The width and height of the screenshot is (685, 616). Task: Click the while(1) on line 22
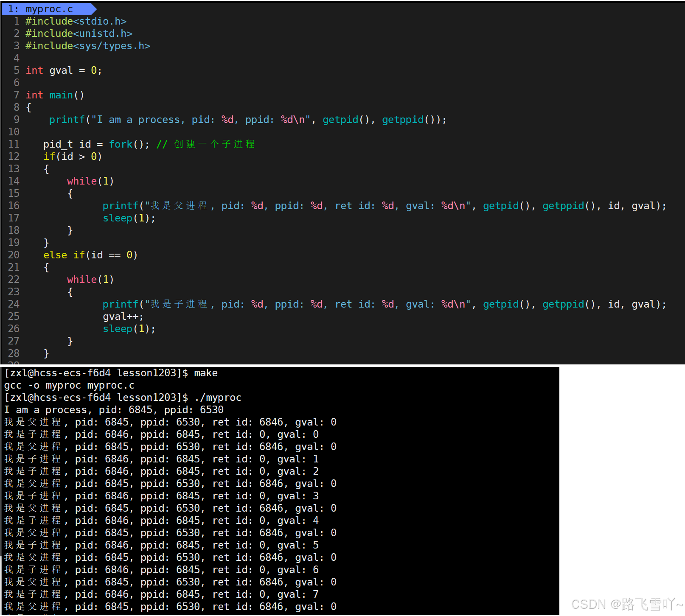pyautogui.click(x=90, y=280)
